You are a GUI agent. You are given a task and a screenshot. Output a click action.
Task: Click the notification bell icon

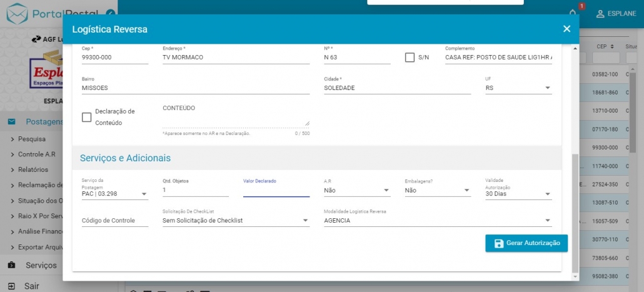coord(573,13)
